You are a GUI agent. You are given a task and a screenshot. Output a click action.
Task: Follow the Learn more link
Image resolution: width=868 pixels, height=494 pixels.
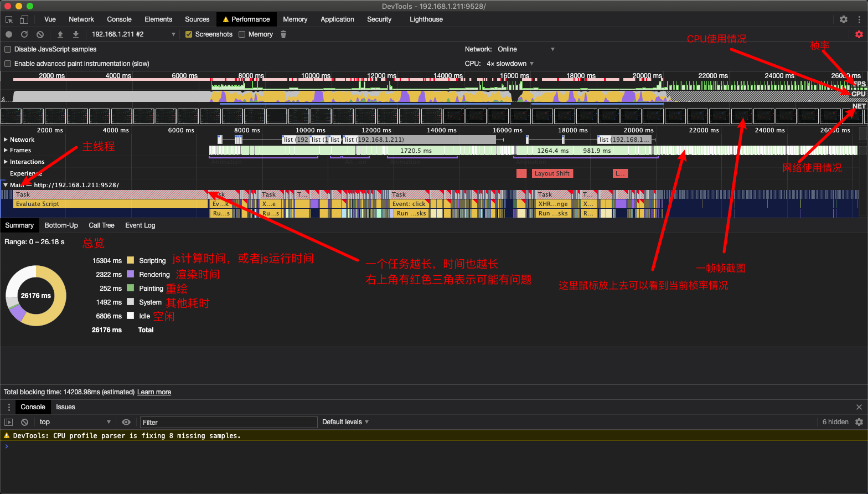click(154, 392)
